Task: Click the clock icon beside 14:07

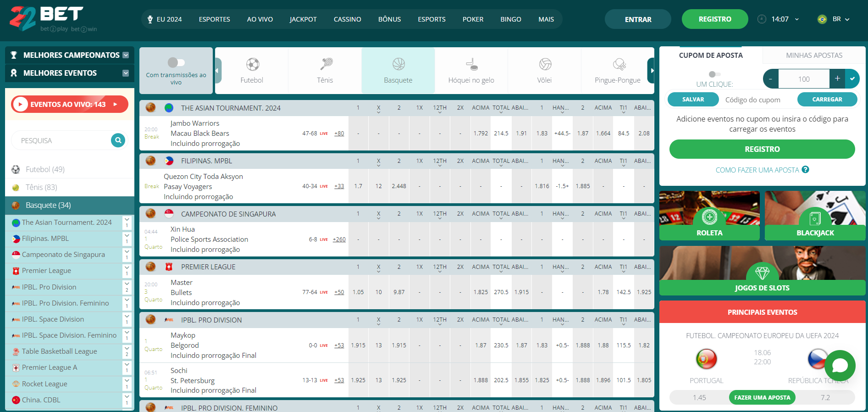Action: click(x=762, y=19)
